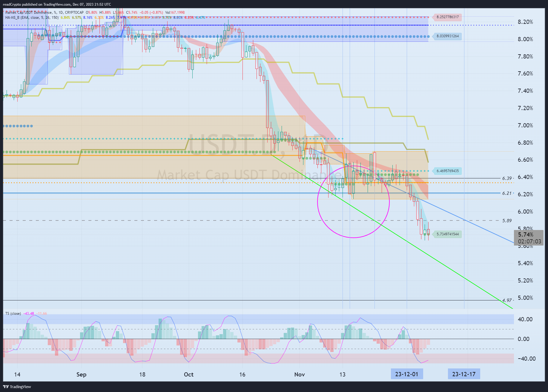Viewport: 548px width, 392px height.
Task: Click the TS (close) indicator label
Action: tap(13, 314)
